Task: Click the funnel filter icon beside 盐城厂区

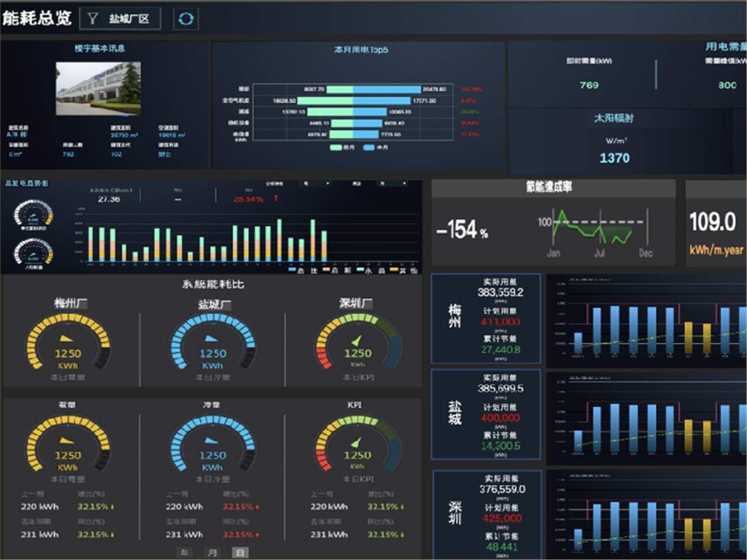Action: click(93, 19)
